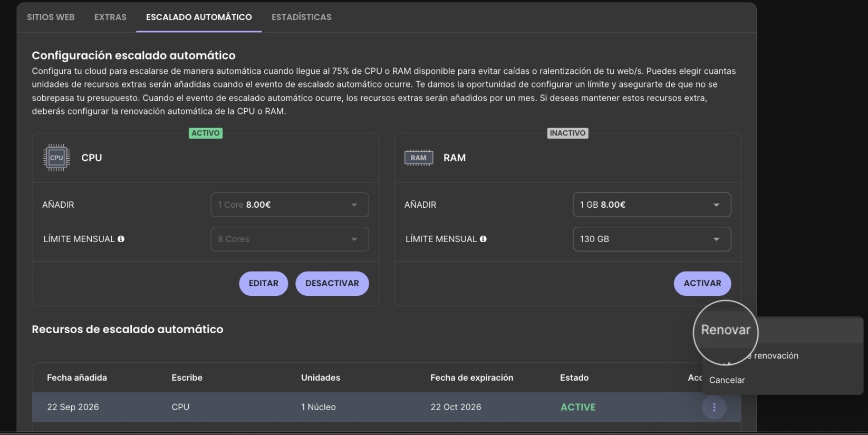Click the ACTIVE status text

[578, 407]
